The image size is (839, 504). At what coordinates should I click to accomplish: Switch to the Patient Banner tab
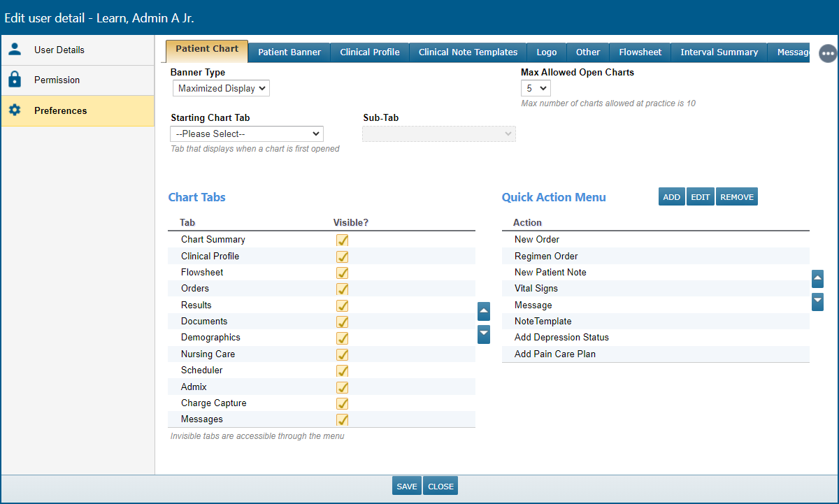pos(289,52)
